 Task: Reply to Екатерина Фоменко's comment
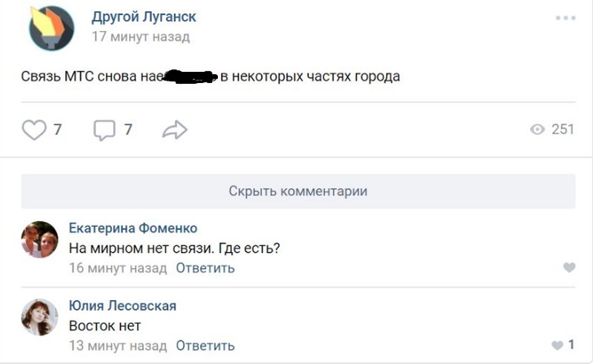(x=205, y=268)
